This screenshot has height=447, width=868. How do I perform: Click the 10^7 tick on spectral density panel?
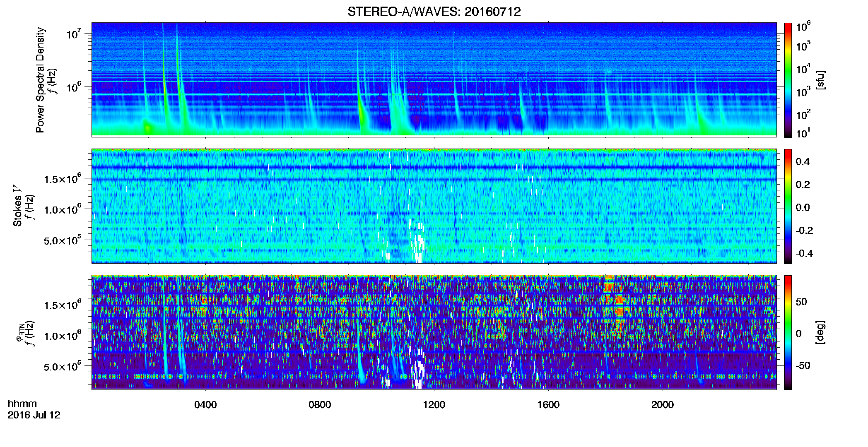coord(73,33)
